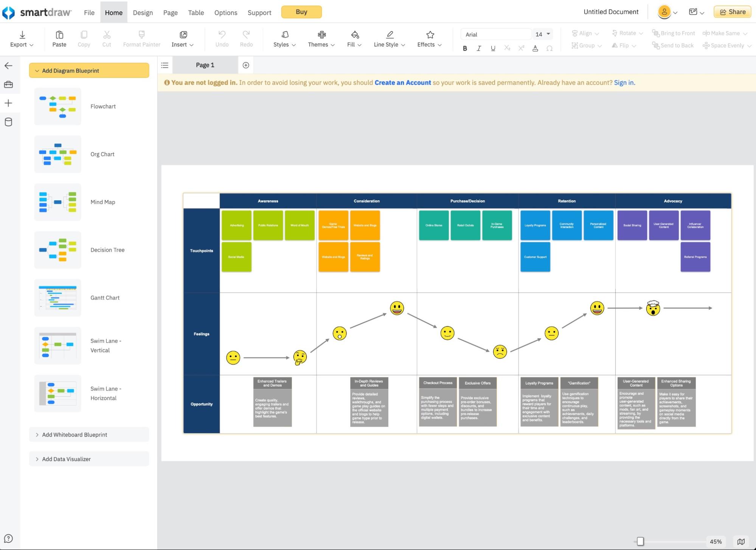Screen dimensions: 756x550
Task: Adjust the zoom slider
Action: pyautogui.click(x=641, y=541)
